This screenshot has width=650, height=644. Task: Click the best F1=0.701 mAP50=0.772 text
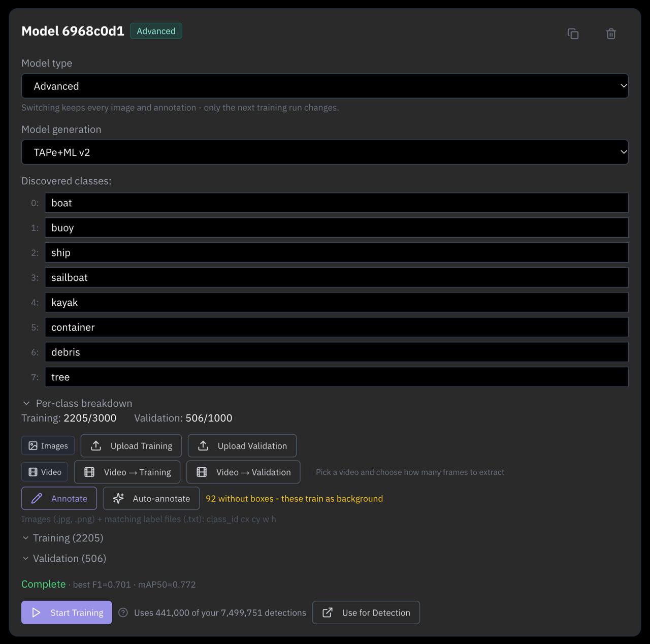tap(134, 585)
